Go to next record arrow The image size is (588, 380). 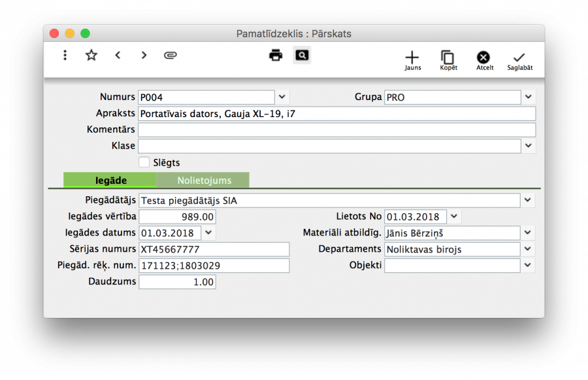pos(144,56)
